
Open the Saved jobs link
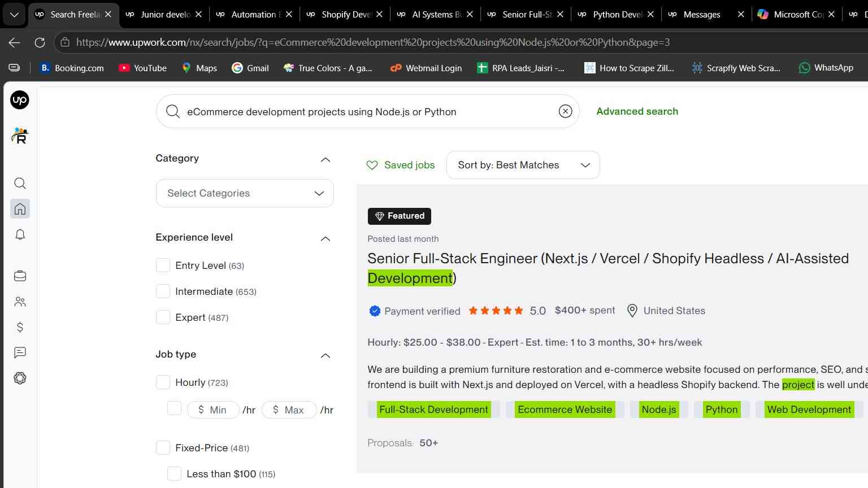401,165
